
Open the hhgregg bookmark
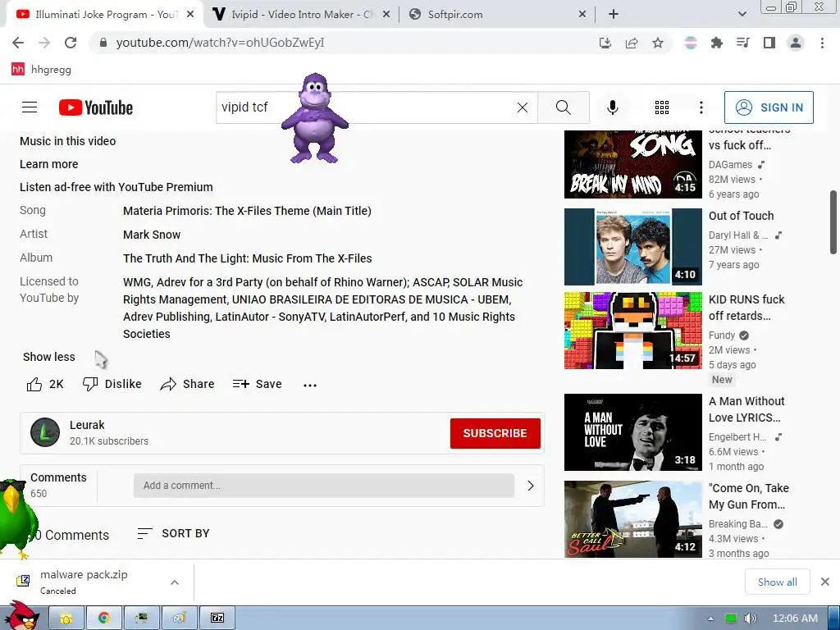pos(41,69)
